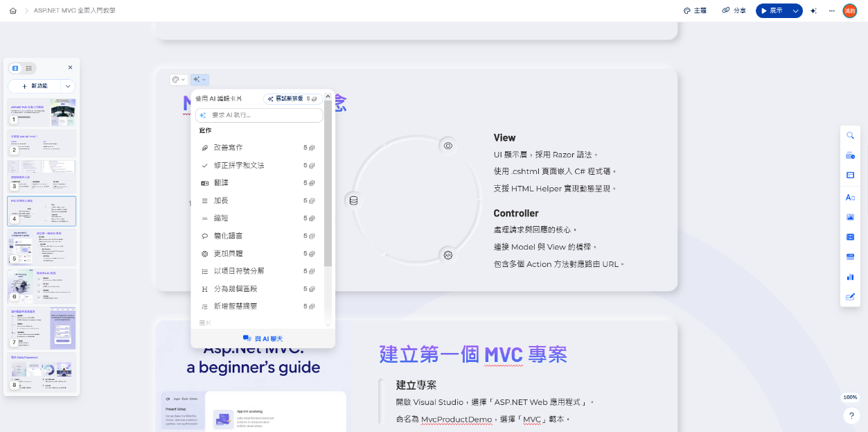This screenshot has width=868, height=432.
Task: Click the ASP.NET MVC 全面入門教學 breadcrumb title
Action: [x=75, y=11]
